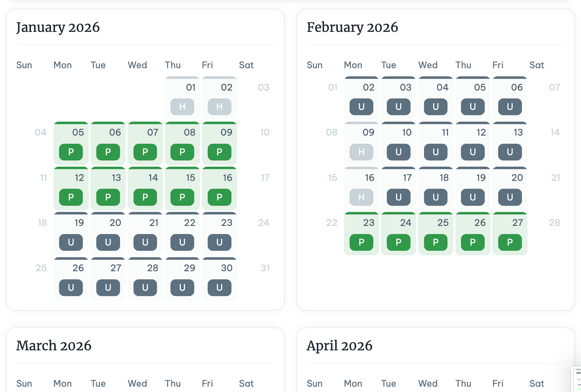Click the Thu column header in April
581x392 pixels.
pyautogui.click(x=463, y=383)
